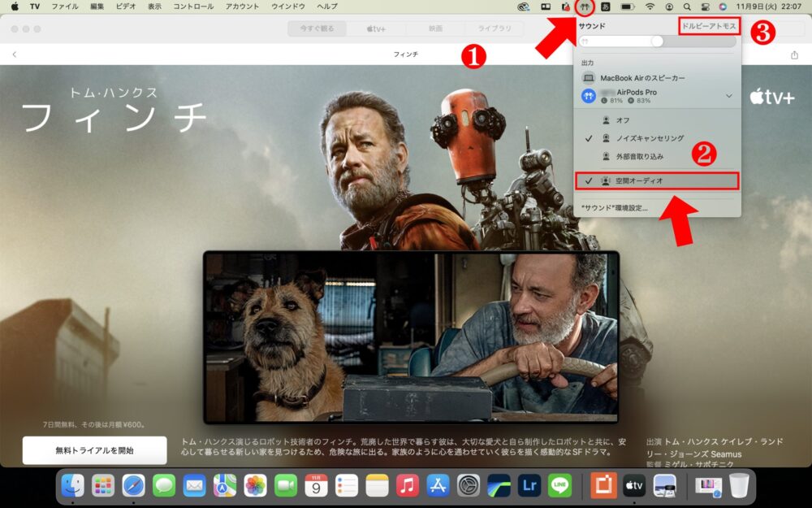Switch output to MacBook Airのスピーカー

pyautogui.click(x=658, y=78)
